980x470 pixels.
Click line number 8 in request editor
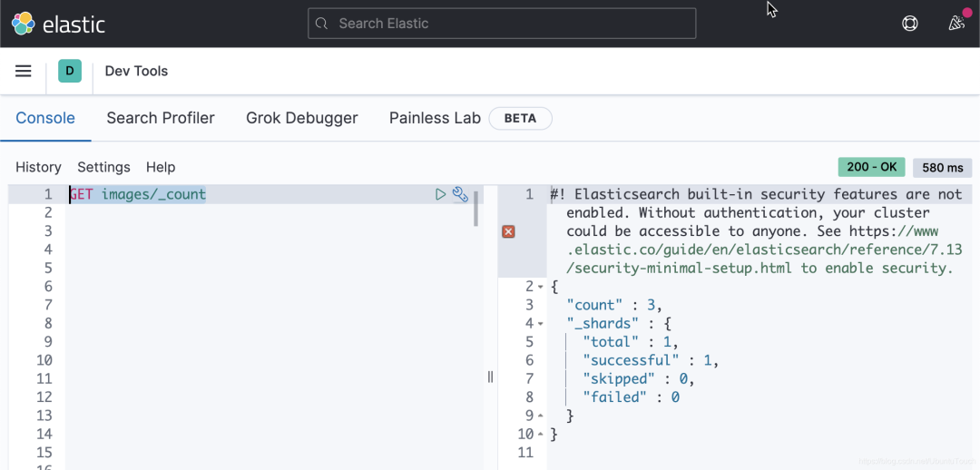pyautogui.click(x=47, y=323)
